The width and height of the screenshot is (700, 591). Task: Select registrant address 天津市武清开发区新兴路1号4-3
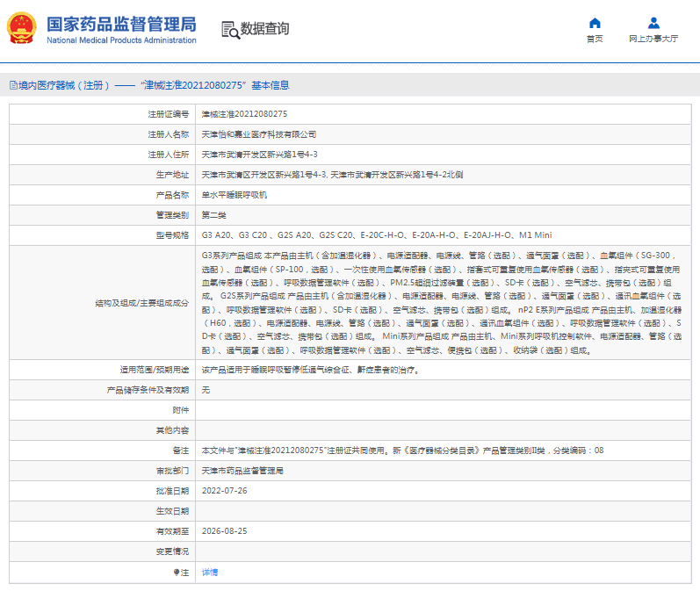[x=259, y=155]
